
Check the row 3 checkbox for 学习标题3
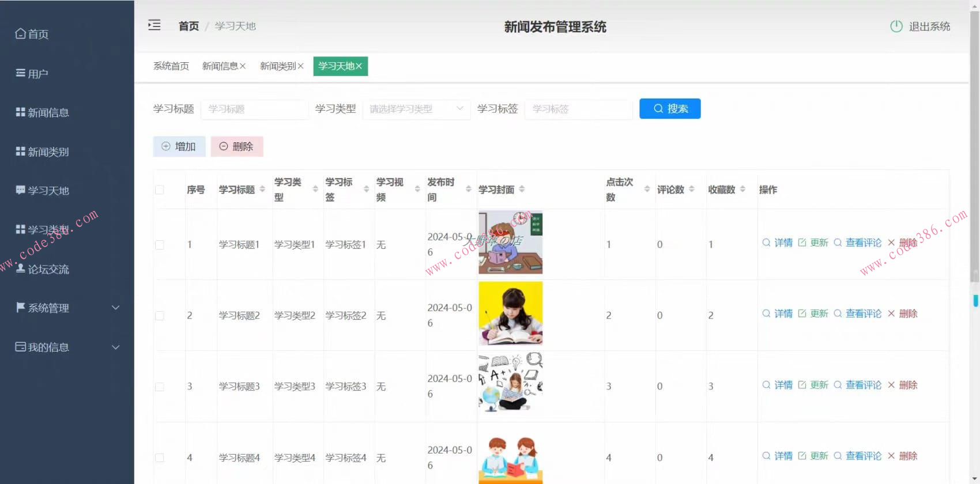(x=160, y=387)
